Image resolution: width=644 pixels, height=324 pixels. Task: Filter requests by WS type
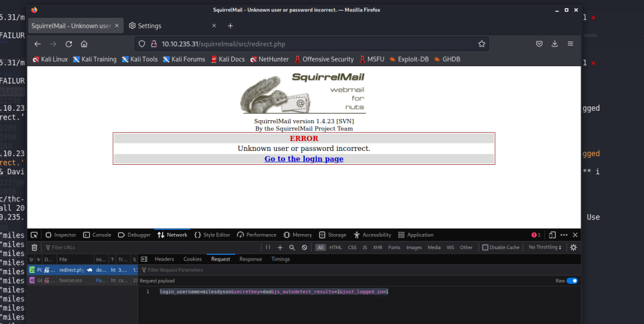450,247
